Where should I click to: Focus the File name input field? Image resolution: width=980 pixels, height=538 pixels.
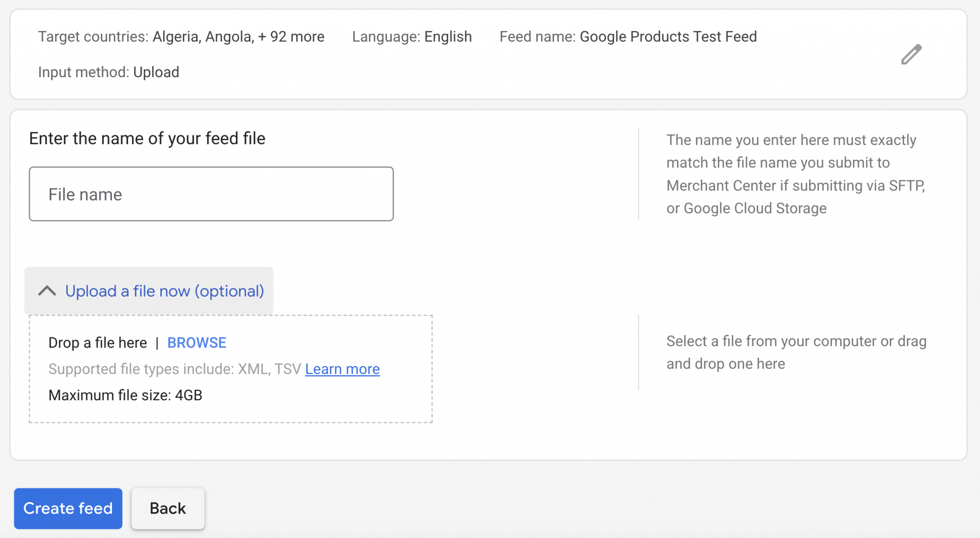pos(211,194)
